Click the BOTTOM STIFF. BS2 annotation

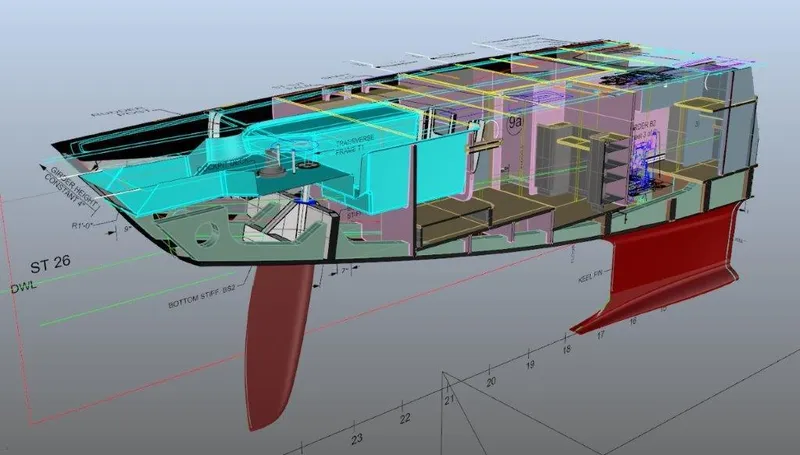tap(202, 297)
